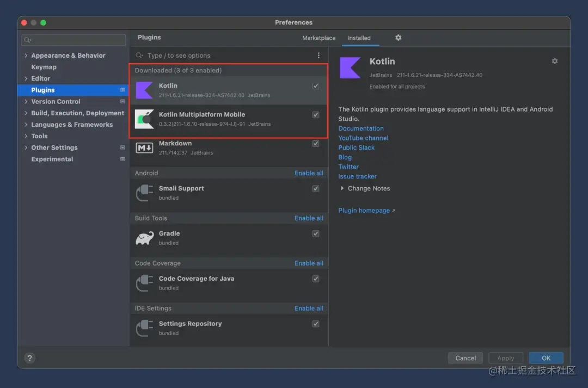Open the three-dot plugin search options menu

(x=318, y=56)
